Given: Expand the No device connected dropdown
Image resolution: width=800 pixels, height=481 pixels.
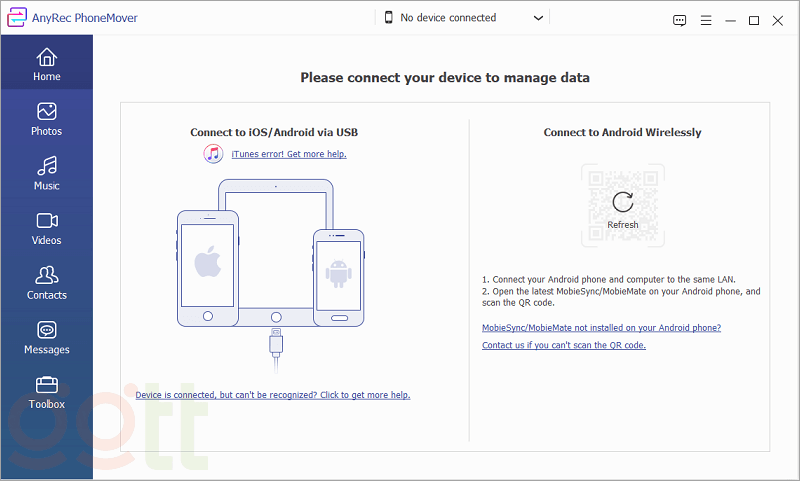Looking at the screenshot, I should coord(539,18).
